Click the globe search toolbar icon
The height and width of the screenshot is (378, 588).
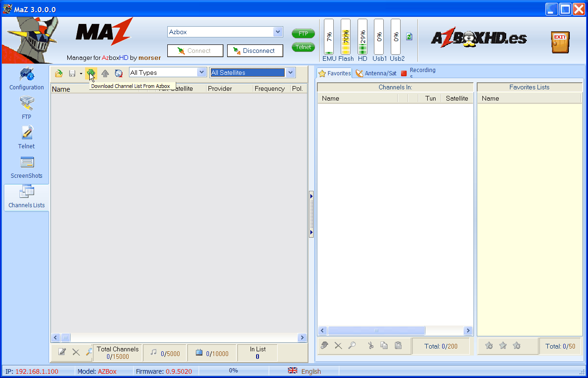click(119, 73)
